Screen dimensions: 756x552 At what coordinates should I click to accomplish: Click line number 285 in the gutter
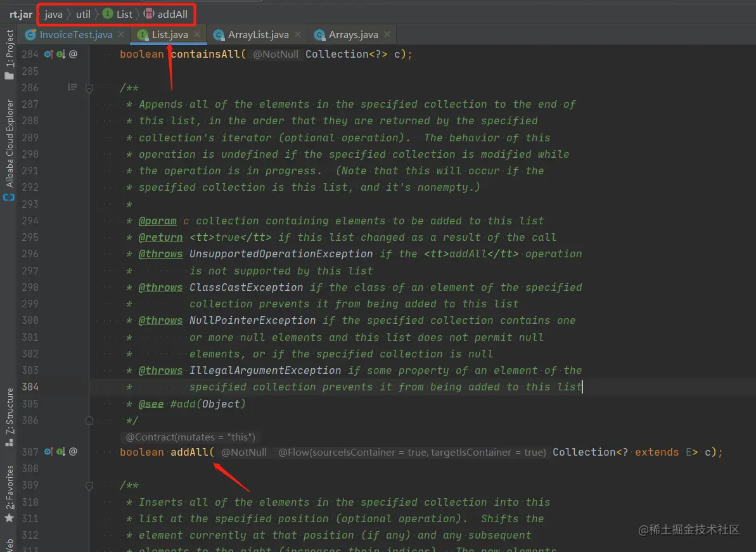click(30, 71)
